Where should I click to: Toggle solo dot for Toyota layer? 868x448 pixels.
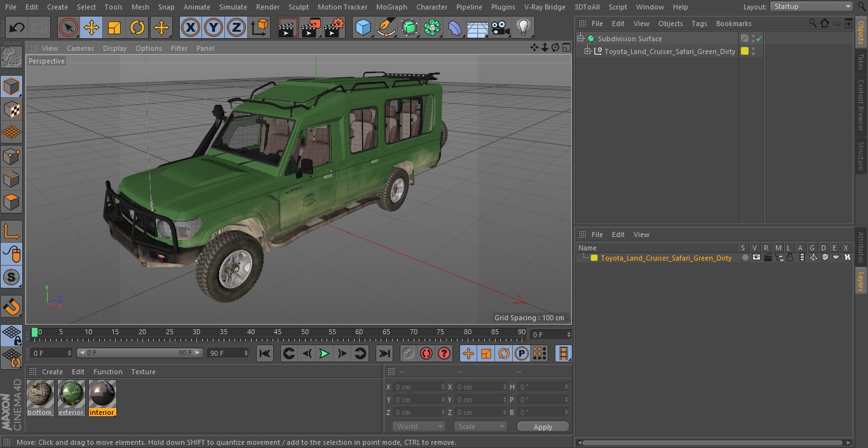pos(745,258)
